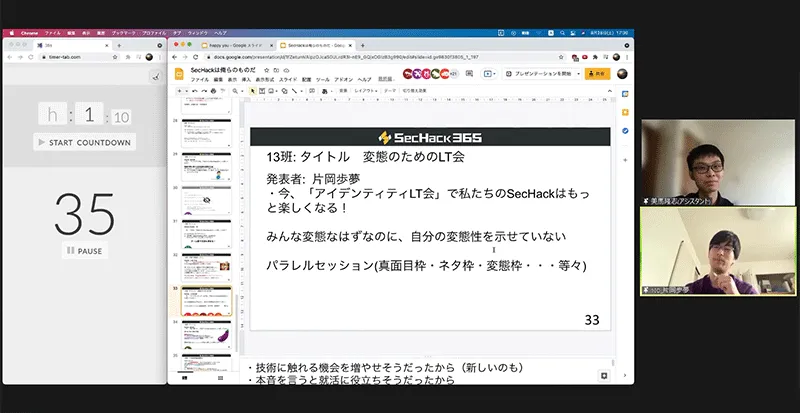Image resolution: width=800 pixels, height=413 pixels.
Task: Print the presentation
Action: point(213,91)
